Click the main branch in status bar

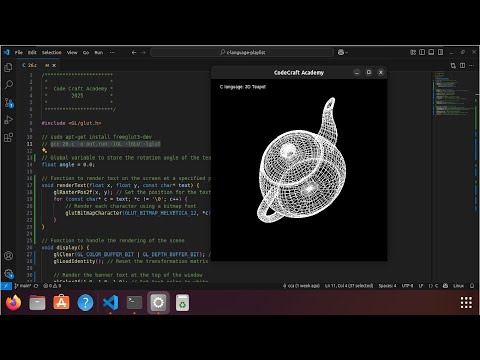(x=23, y=286)
